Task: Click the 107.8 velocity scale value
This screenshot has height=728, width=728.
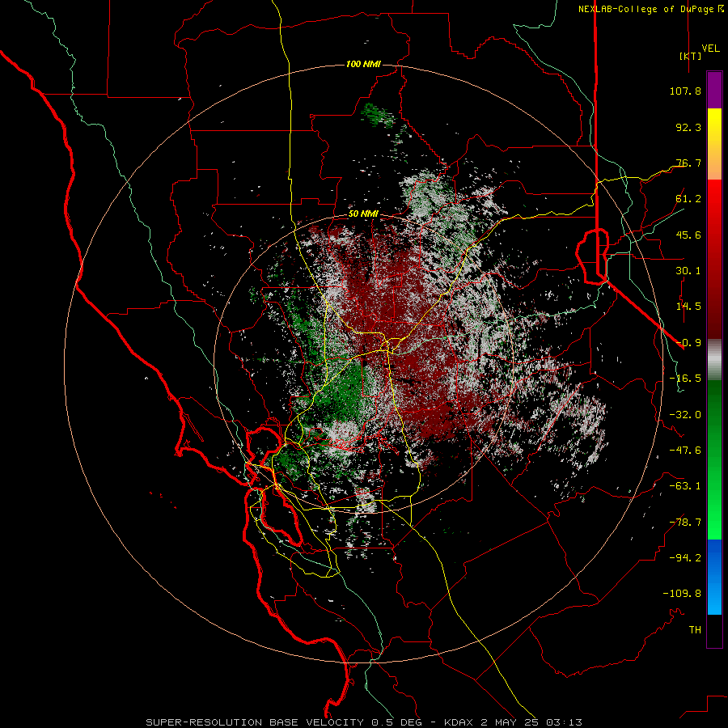Action: [x=685, y=91]
